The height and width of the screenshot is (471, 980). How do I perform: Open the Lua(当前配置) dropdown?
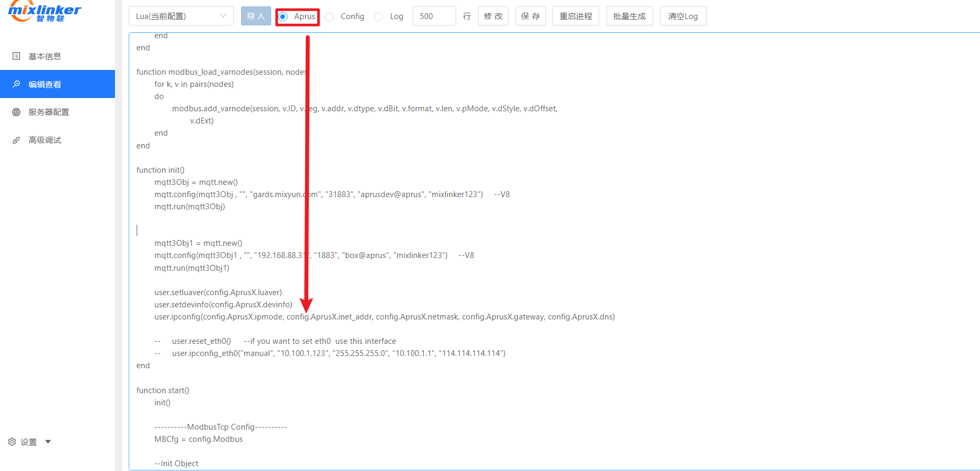tap(181, 16)
